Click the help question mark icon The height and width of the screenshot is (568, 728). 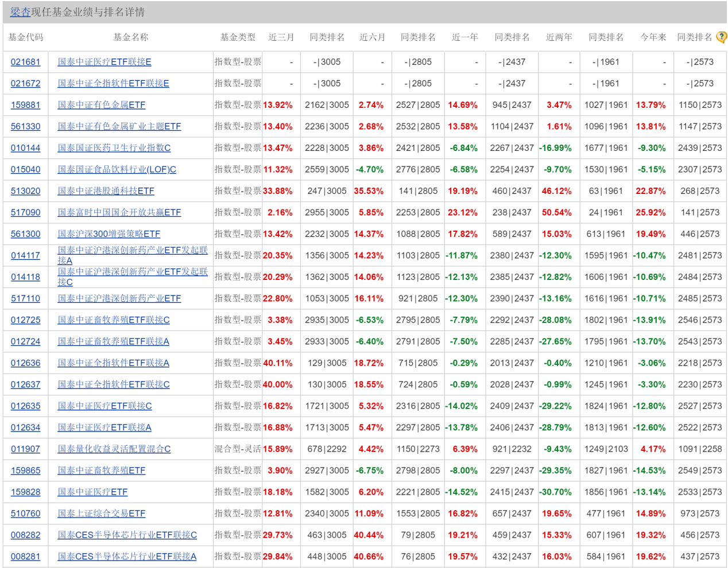tap(722, 37)
